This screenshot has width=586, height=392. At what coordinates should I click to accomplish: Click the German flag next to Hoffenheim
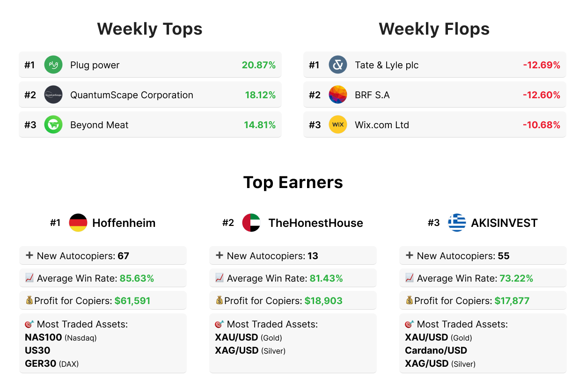[x=78, y=223]
